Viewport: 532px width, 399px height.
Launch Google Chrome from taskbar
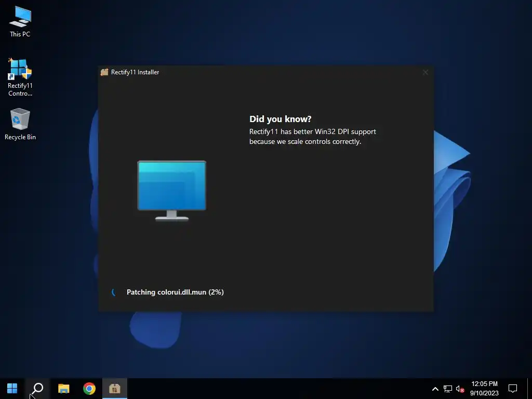[x=89, y=389]
